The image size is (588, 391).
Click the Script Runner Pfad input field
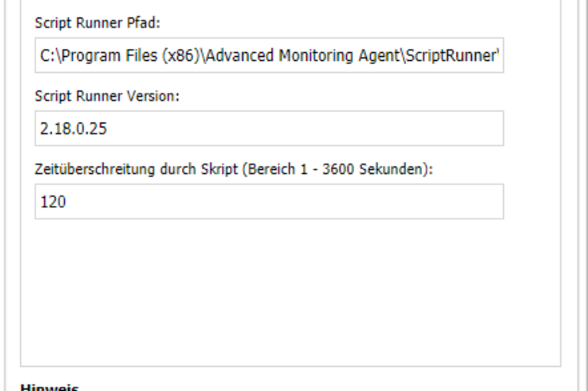pos(269,55)
